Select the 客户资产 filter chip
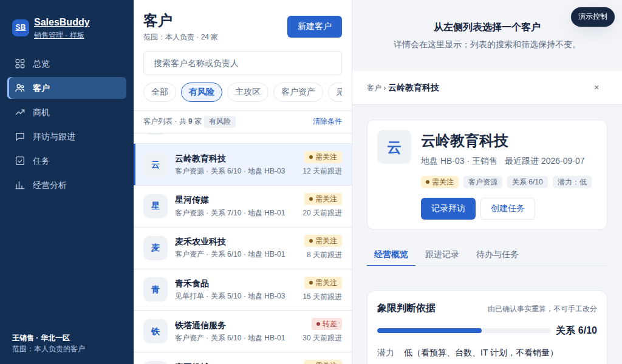Screen dimensions: 622x364 tap(298, 92)
